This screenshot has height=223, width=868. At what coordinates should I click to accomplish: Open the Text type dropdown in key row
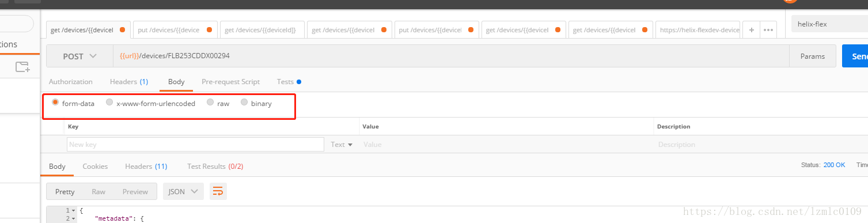[342, 145]
